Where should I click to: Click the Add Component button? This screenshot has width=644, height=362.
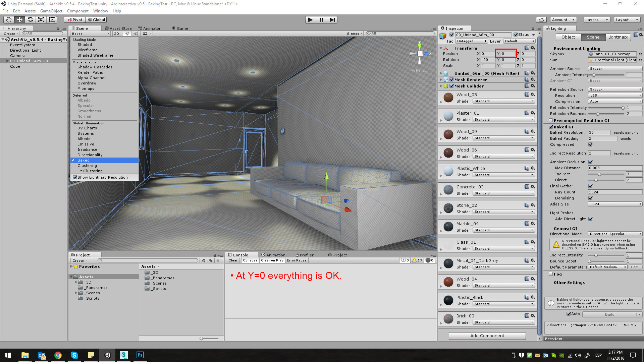487,336
